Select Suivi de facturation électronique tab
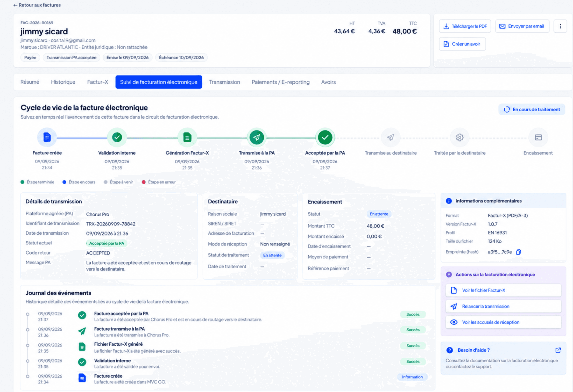Viewport: 573px width, 392px height. tap(159, 82)
